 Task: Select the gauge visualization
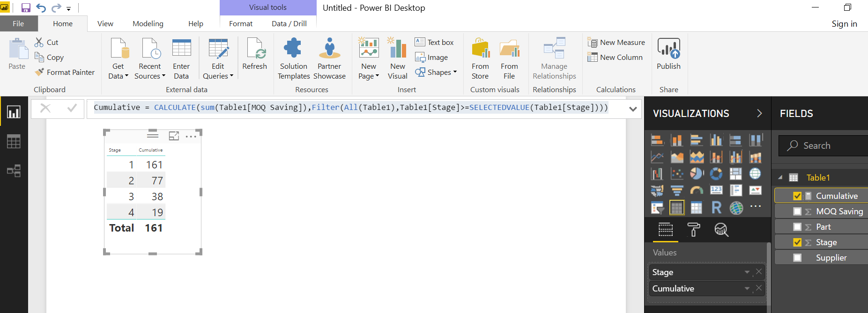tap(697, 190)
